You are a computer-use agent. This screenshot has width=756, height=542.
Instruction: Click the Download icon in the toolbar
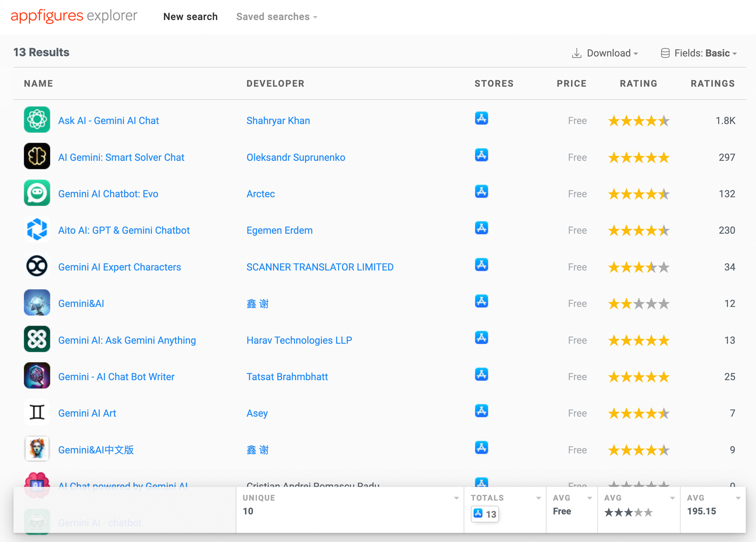[577, 52]
